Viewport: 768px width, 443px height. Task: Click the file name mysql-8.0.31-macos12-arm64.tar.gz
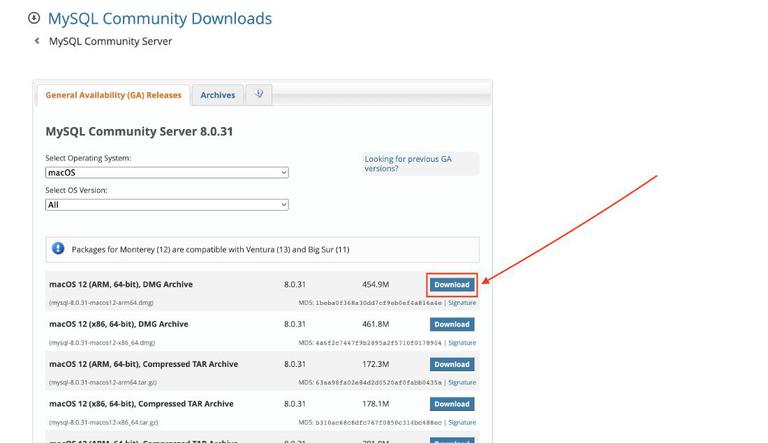coord(103,382)
